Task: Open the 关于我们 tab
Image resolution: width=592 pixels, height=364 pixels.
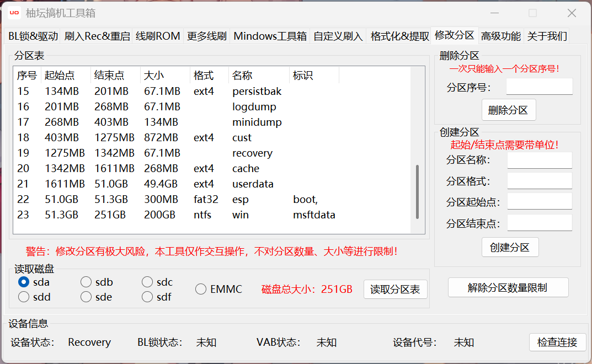Action: [547, 36]
